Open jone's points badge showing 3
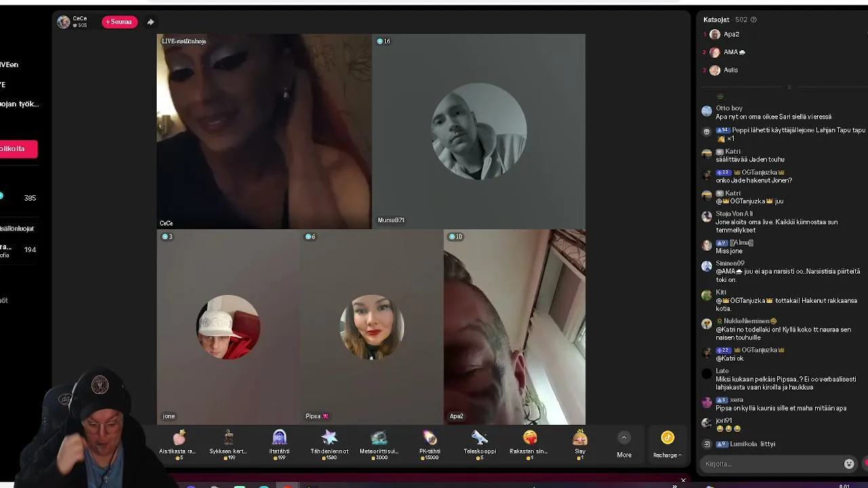This screenshot has width=868, height=488. [x=167, y=237]
